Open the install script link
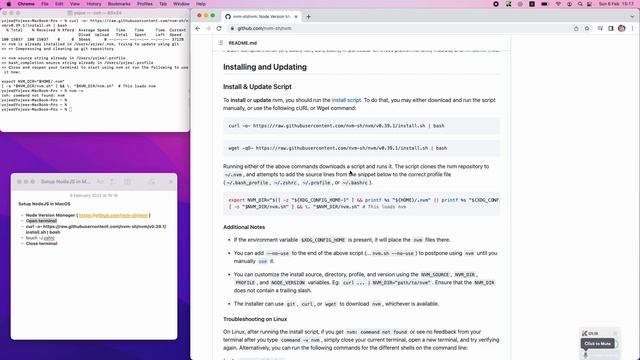This screenshot has height=360, width=640. tap(346, 100)
